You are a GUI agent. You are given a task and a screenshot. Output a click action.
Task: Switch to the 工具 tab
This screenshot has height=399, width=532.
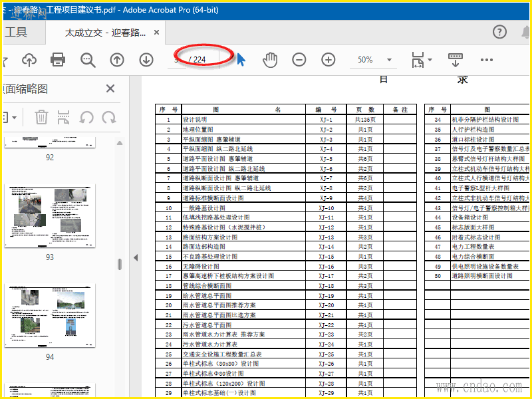click(x=16, y=32)
